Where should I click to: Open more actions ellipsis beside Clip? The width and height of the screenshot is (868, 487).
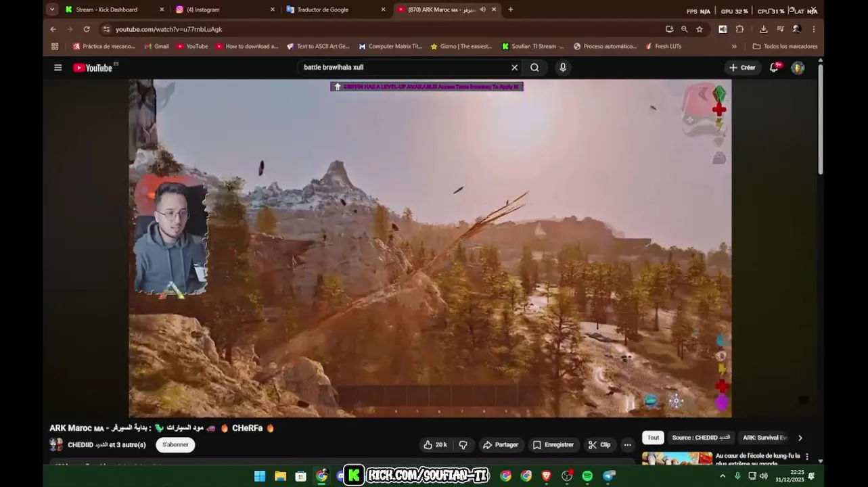click(x=628, y=445)
